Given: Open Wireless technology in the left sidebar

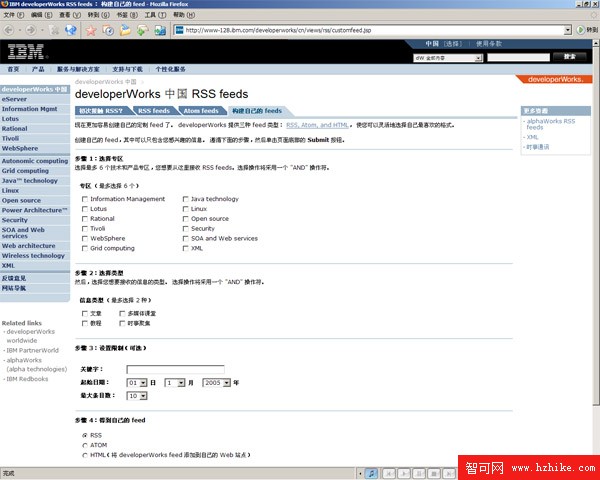Looking at the screenshot, I should [33, 256].
